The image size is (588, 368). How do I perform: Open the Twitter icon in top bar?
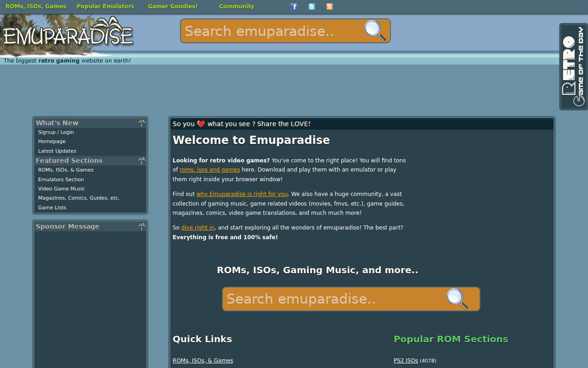(311, 6)
